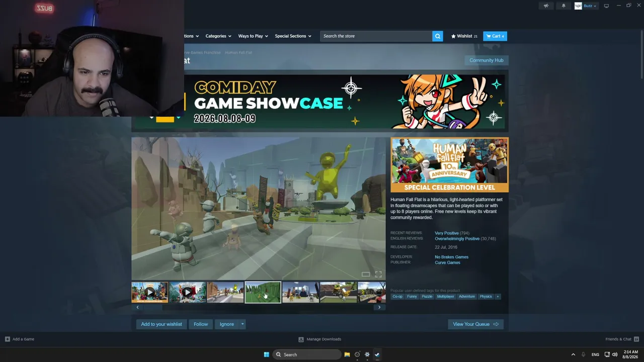Open the Friends & Chat icon
Image resolution: width=644 pixels, height=362 pixels.
click(x=636, y=339)
